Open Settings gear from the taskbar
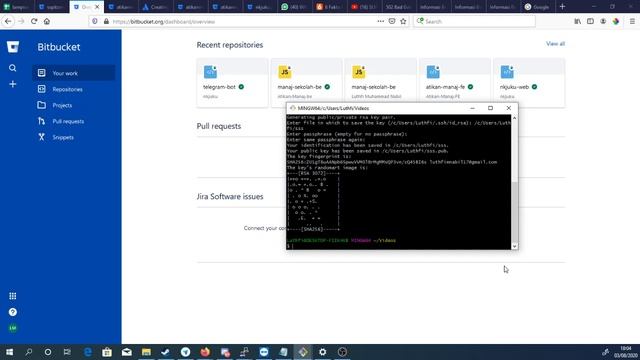 322,352
